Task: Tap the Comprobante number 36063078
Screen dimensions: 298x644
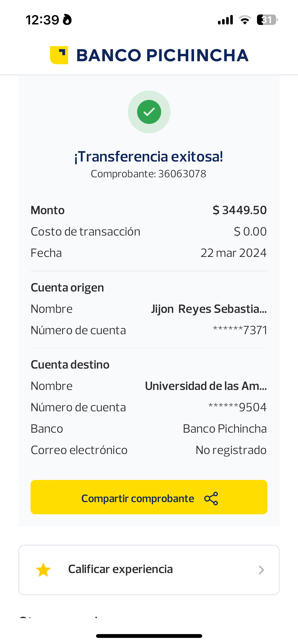Action: coord(182,174)
